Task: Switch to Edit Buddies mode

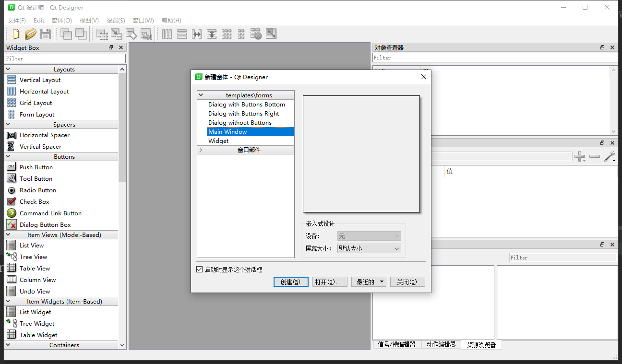Action: point(131,34)
